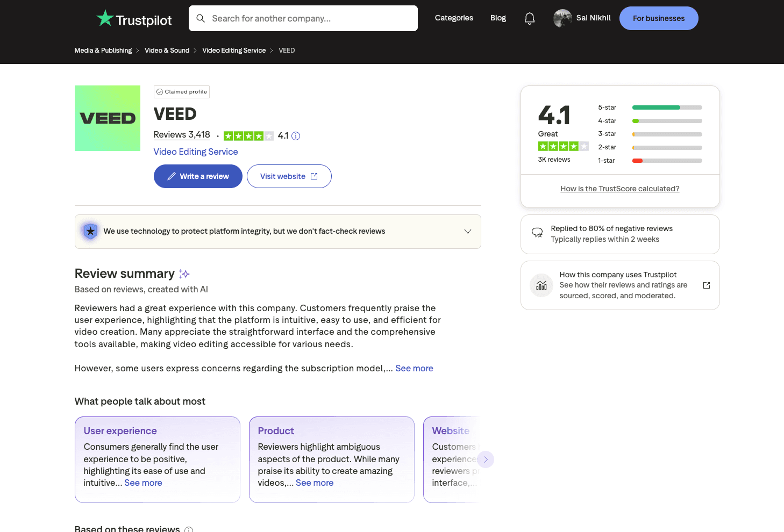Open How this company uses Trustpilot card
The image size is (784, 532).
point(620,285)
